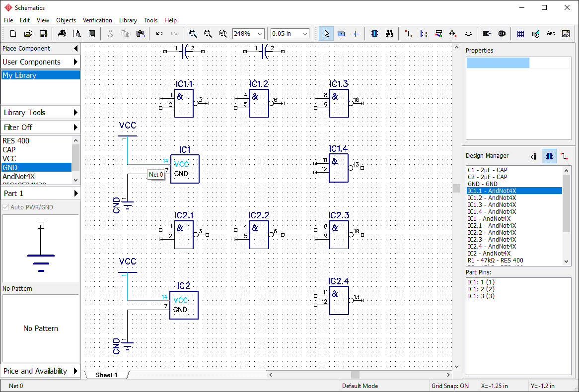Expand the User Components menu
Screen dimensions: 579x392
coord(40,62)
